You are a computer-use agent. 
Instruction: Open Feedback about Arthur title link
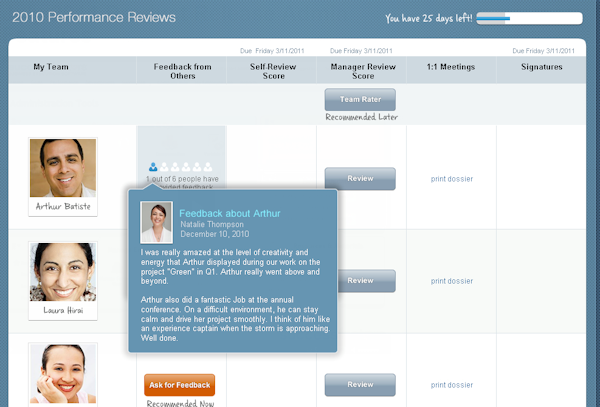click(230, 213)
